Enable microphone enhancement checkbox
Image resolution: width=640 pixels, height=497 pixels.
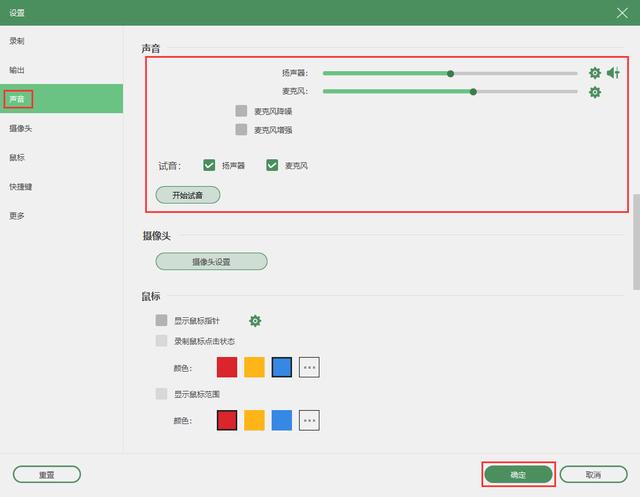coord(241,130)
